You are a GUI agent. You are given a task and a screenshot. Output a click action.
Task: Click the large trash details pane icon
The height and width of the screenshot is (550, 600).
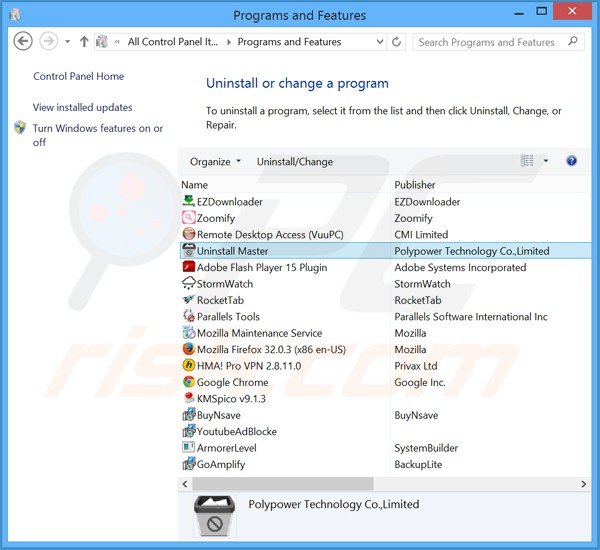(215, 516)
